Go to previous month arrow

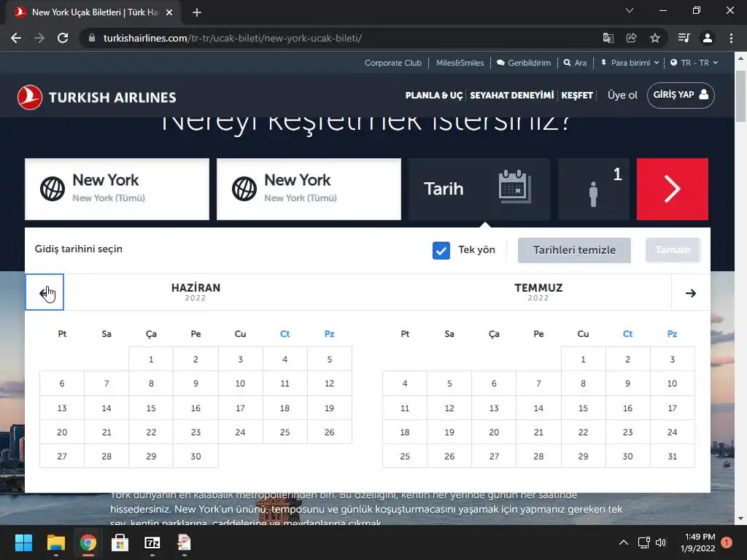tap(44, 292)
